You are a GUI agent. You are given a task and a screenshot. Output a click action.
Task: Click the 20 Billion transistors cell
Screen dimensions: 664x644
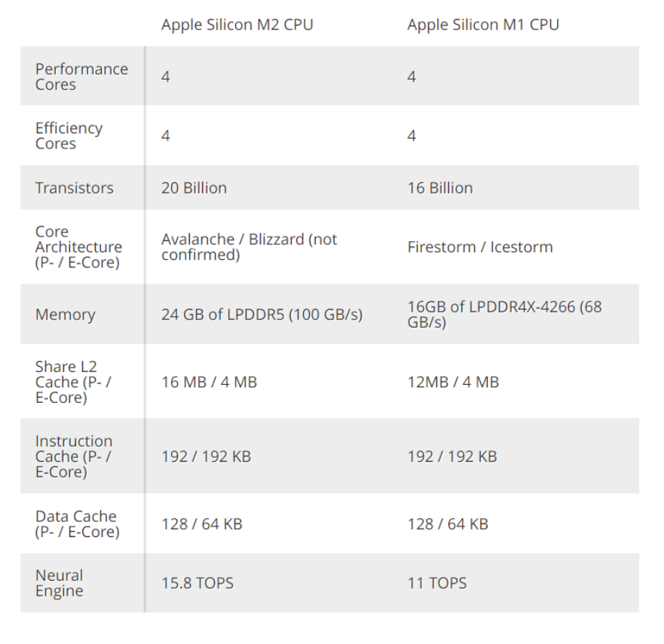pos(194,188)
